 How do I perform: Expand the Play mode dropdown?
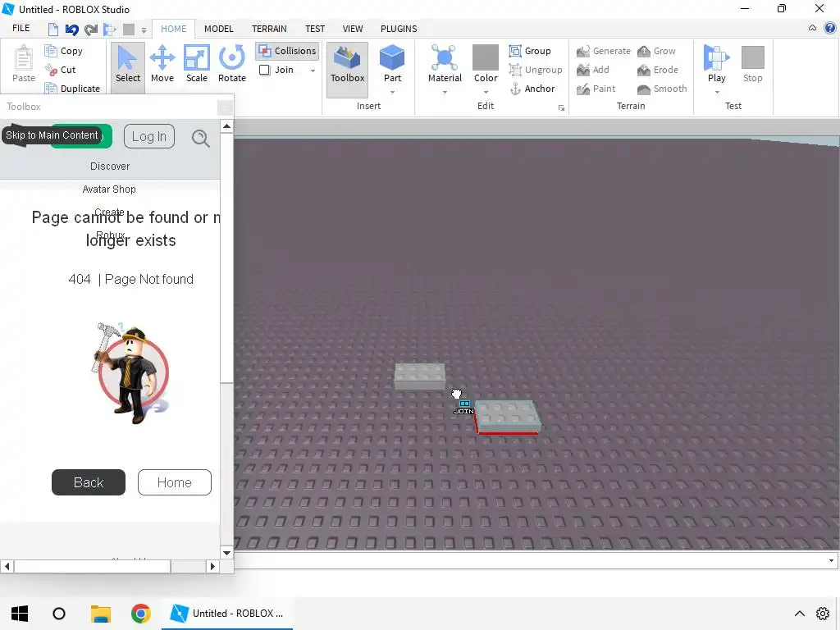[717, 92]
